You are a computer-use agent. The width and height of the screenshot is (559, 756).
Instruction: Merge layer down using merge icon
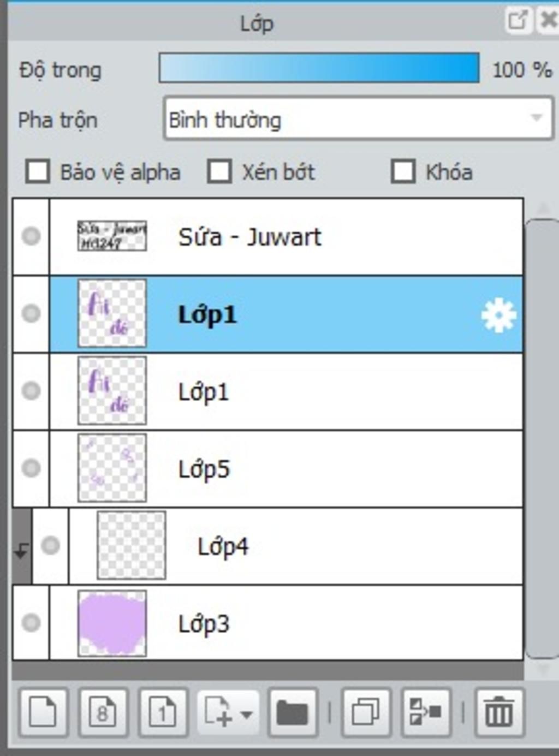426,712
